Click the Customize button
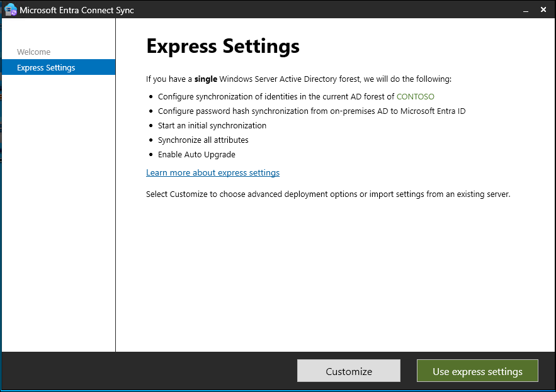 349,371
